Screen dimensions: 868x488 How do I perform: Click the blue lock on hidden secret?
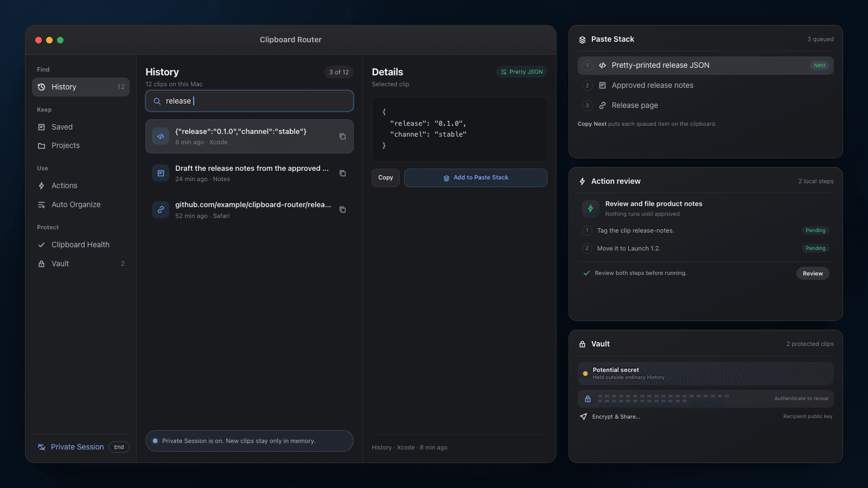click(588, 399)
